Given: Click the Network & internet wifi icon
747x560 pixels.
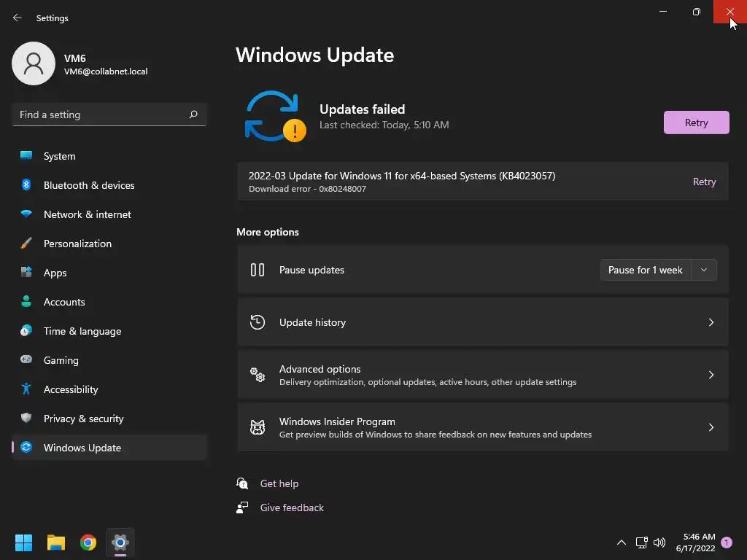Looking at the screenshot, I should [26, 214].
